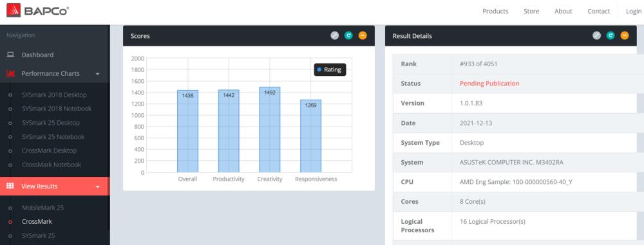
Task: Click the version value 1.0.1.83
Action: tap(471, 103)
